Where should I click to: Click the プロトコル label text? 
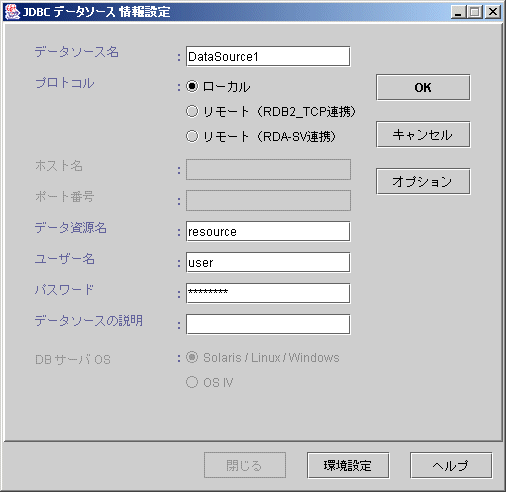click(x=65, y=83)
